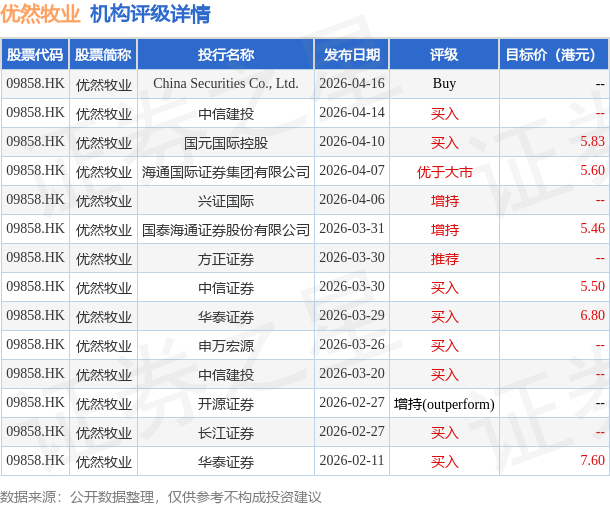The image size is (610, 506).
Task: Select 国泰海通证券股份有限公司 cell
Action: 226,230
